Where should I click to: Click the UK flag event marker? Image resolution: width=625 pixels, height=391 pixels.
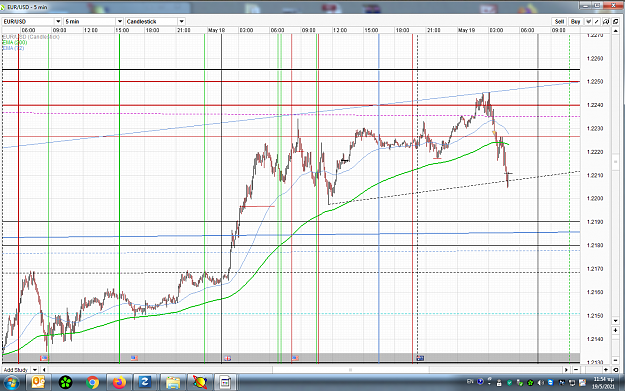pos(227,358)
